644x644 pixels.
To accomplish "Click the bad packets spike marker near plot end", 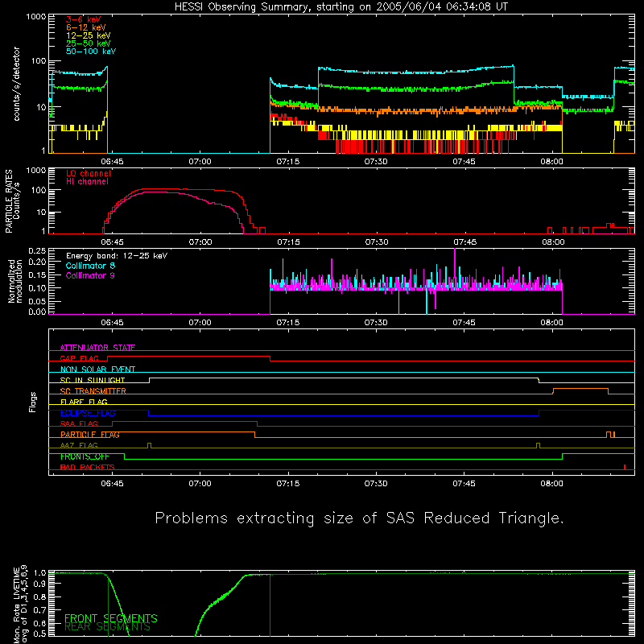I will click(625, 467).
